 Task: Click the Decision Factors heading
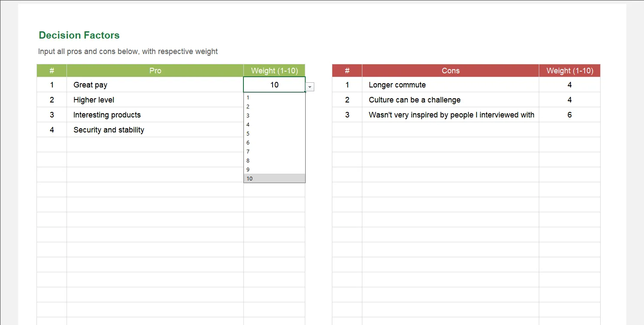point(79,35)
